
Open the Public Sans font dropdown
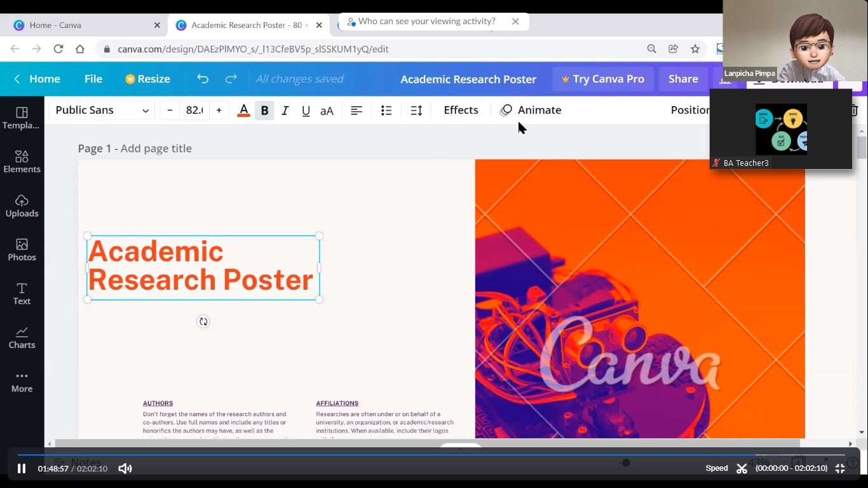click(x=102, y=110)
